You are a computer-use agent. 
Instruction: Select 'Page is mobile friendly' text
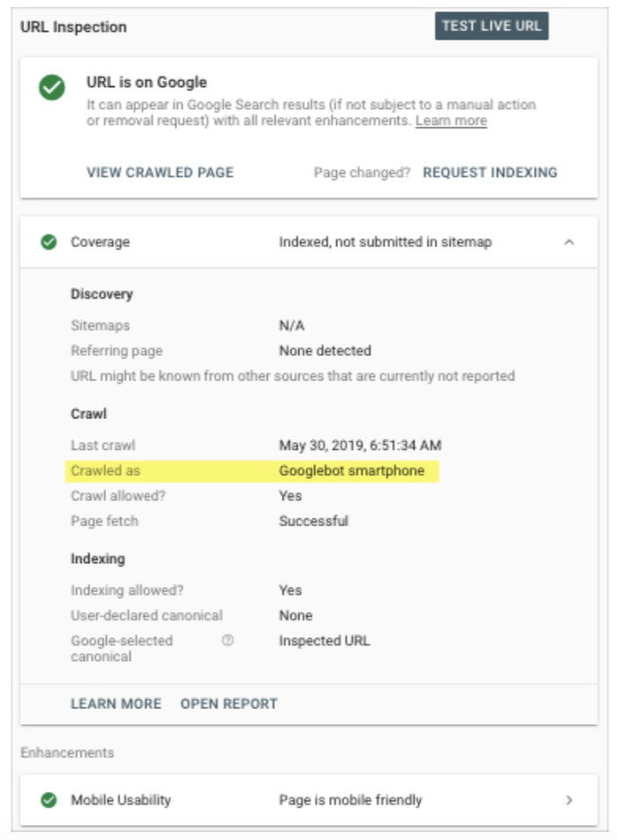click(x=351, y=800)
